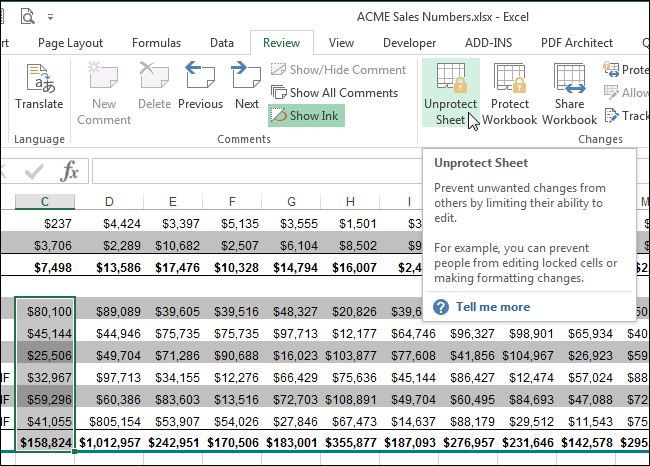This screenshot has height=466, width=650.
Task: Open the Formulas tab
Action: pyautogui.click(x=156, y=43)
